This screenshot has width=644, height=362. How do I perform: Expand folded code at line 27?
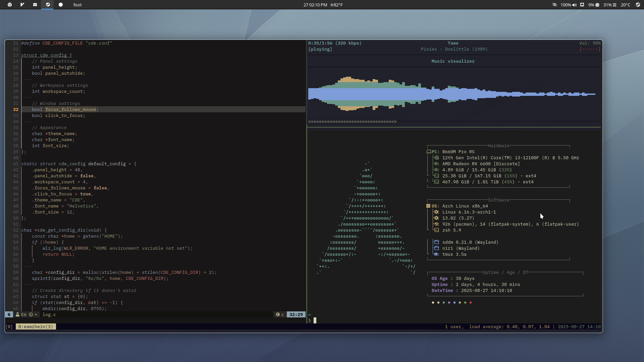click(x=28, y=79)
